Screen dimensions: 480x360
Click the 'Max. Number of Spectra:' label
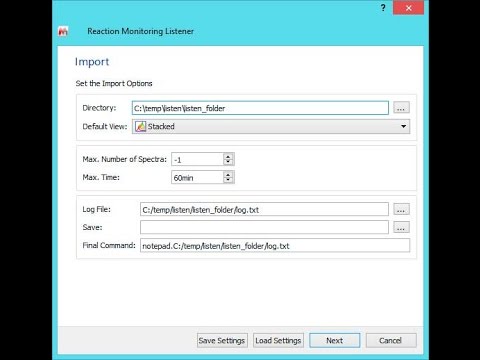coord(124,159)
